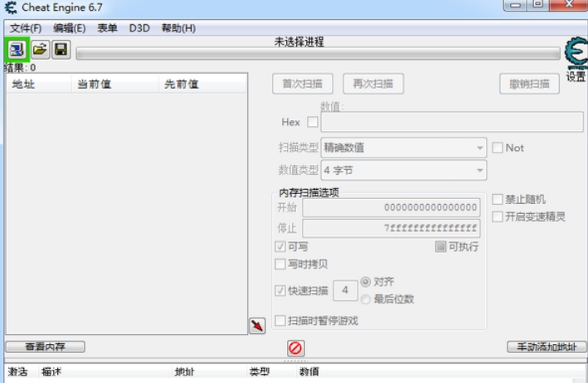This screenshot has height=383, width=588.
Task: Open the process list icon
Action: pos(17,50)
